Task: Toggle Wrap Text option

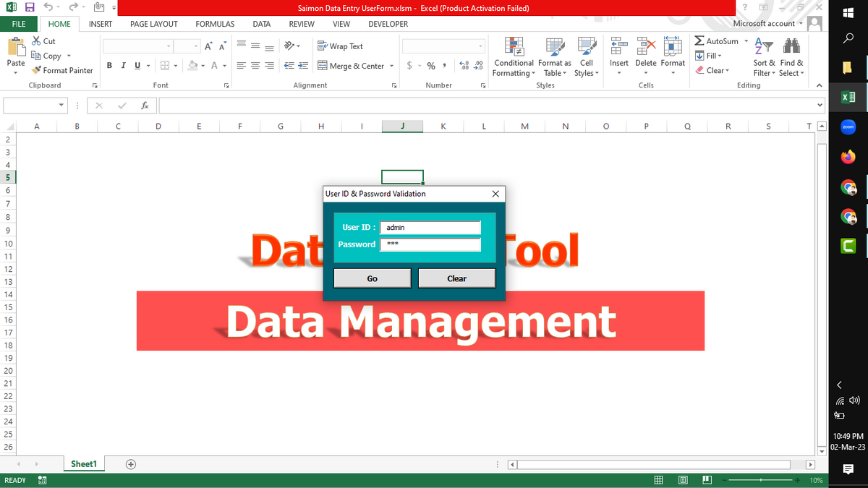Action: click(340, 46)
